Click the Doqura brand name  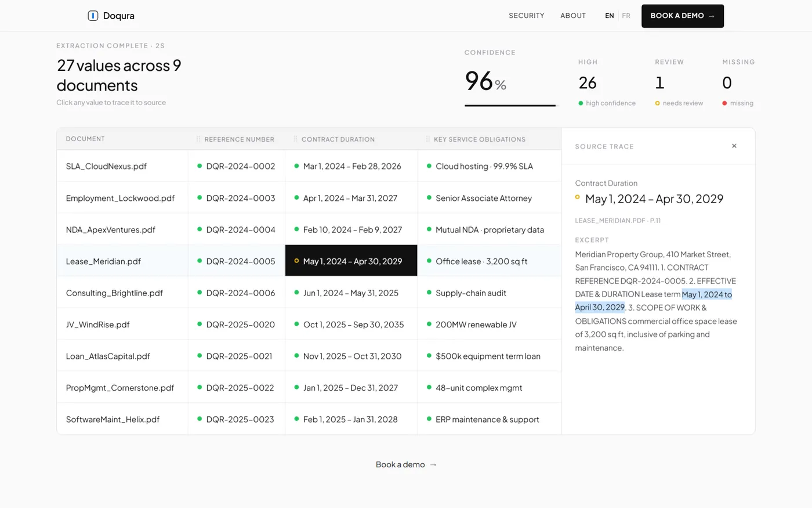pos(119,16)
